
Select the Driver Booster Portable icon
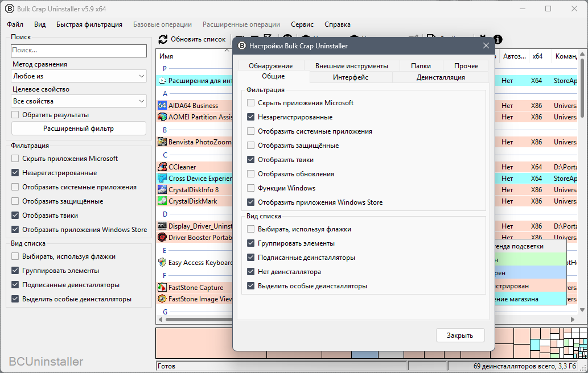point(162,238)
